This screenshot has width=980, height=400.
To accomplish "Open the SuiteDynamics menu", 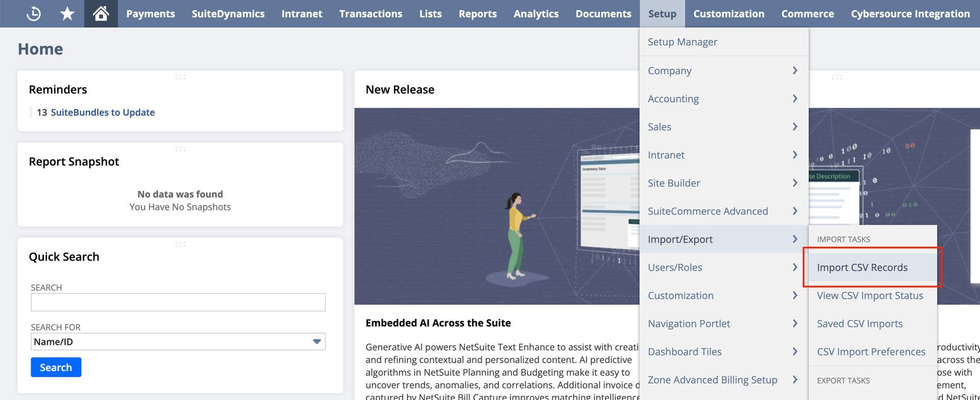I will (228, 14).
